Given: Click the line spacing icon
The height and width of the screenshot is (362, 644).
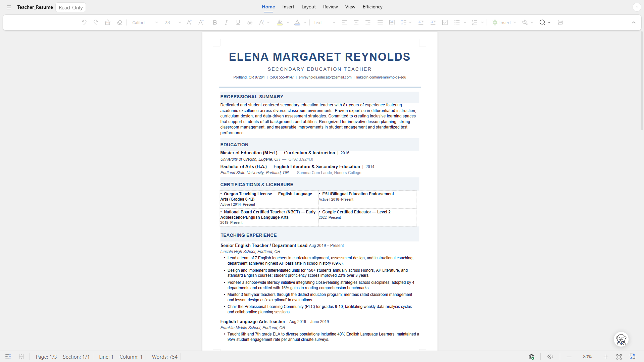Looking at the screenshot, I should coord(404,22).
